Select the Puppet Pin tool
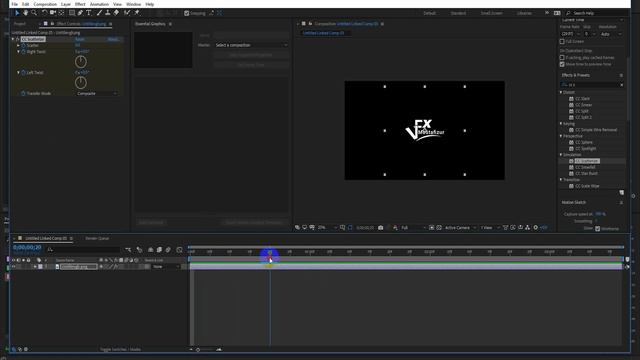The width and height of the screenshot is (640, 360). tap(137, 13)
